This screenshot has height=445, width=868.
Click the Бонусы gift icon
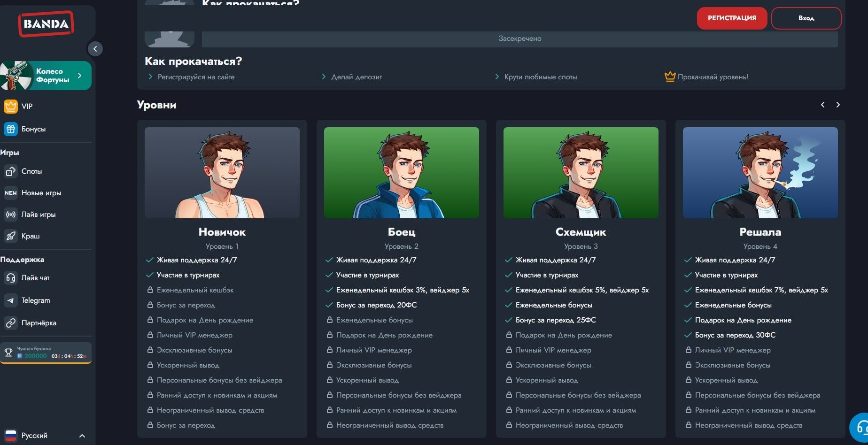[10, 129]
